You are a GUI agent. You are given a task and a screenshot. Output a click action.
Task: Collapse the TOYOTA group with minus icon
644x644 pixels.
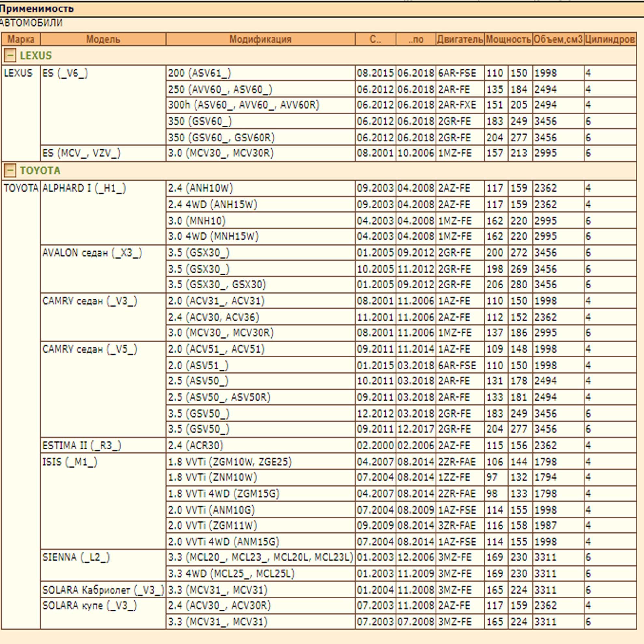coord(10,171)
